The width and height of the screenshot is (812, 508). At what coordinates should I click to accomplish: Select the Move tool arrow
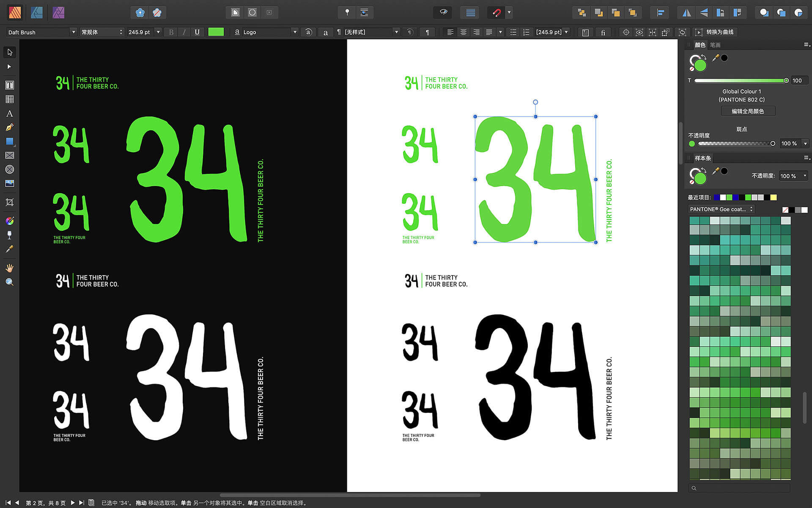click(x=10, y=52)
